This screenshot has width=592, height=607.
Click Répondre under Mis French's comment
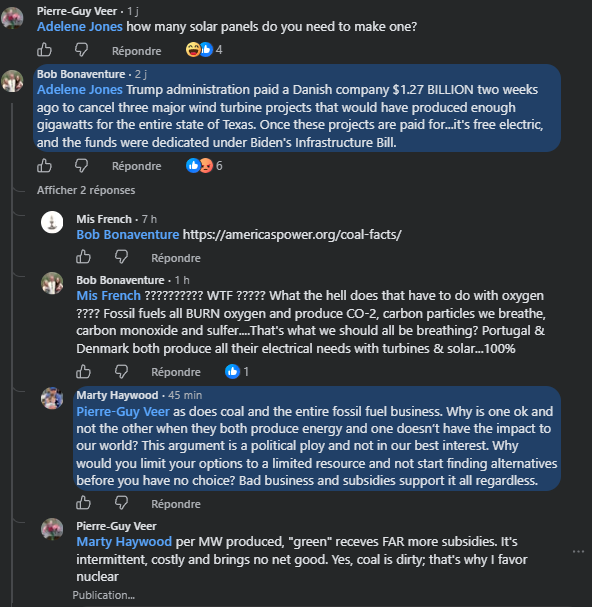click(x=176, y=258)
